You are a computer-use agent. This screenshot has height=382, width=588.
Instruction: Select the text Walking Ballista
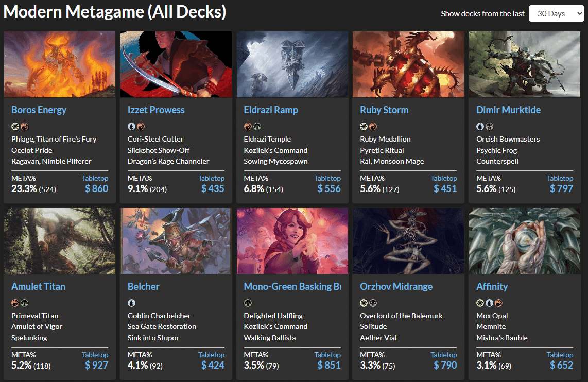(x=270, y=338)
